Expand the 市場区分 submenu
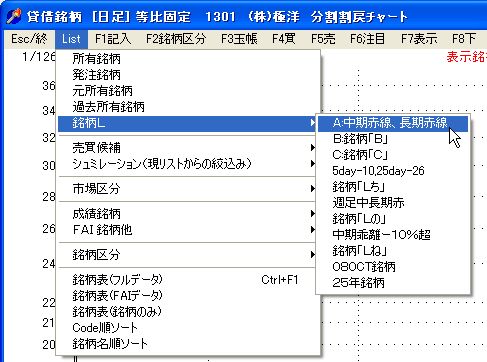 click(x=188, y=189)
